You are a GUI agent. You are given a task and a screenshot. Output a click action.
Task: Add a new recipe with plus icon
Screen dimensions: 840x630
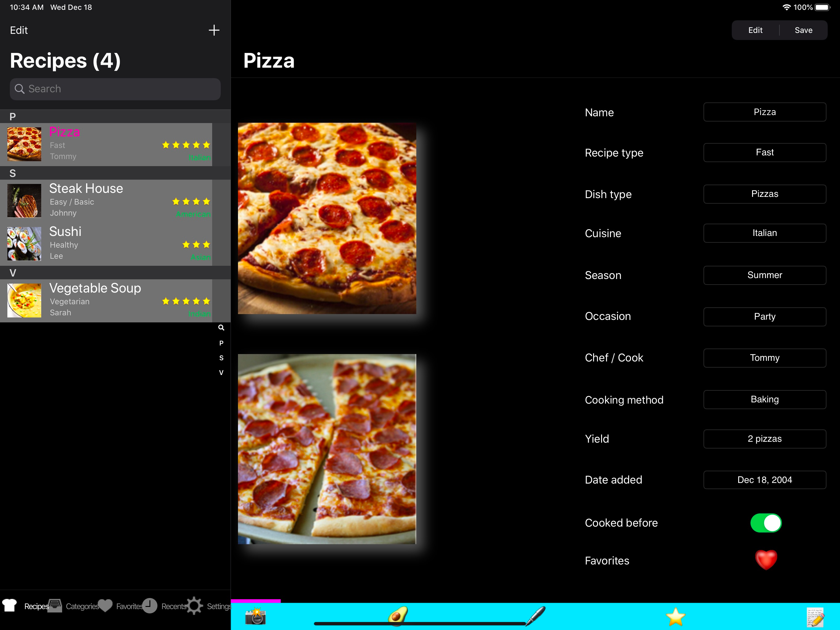click(214, 30)
